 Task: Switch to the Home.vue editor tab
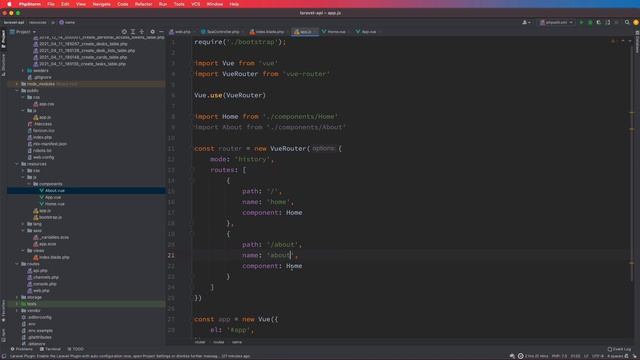334,31
